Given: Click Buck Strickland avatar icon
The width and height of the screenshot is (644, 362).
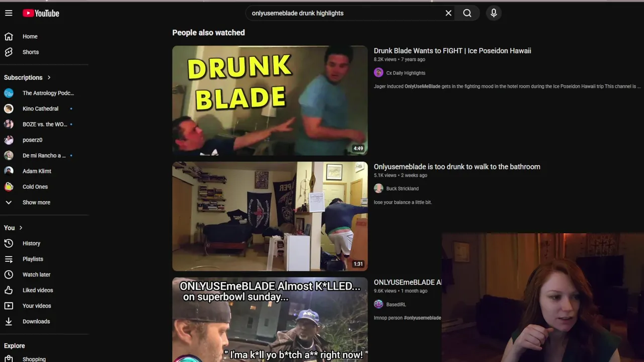Looking at the screenshot, I should pyautogui.click(x=378, y=188).
